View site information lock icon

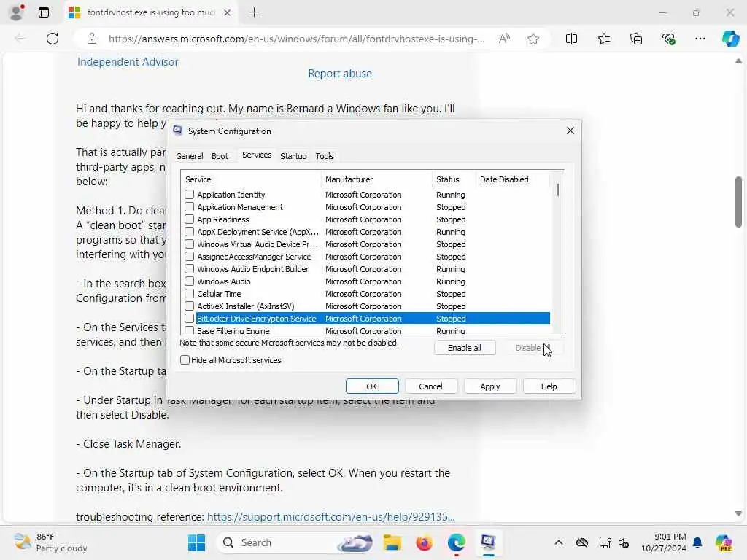tap(92, 39)
